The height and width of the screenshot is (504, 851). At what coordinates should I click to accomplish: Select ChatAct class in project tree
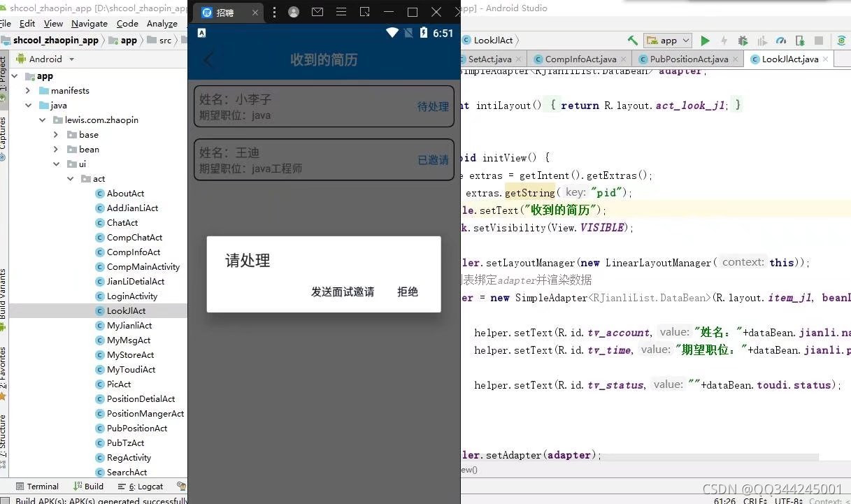pyautogui.click(x=116, y=223)
